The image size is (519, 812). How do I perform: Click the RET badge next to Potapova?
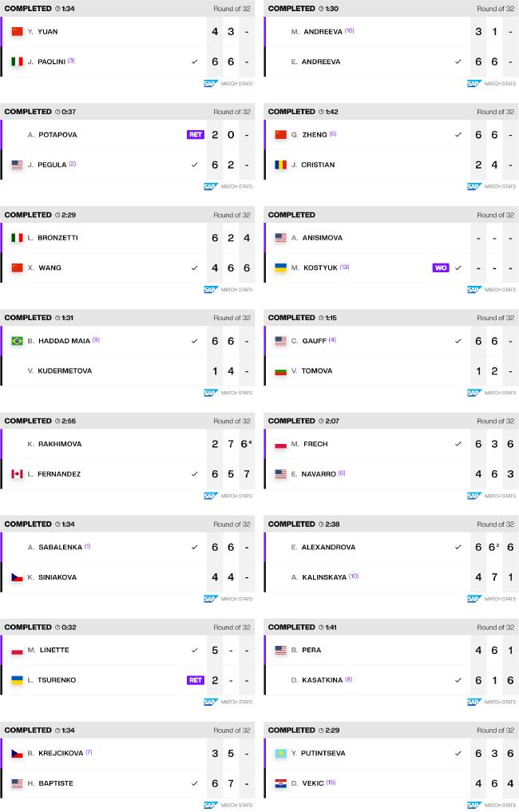tap(196, 135)
